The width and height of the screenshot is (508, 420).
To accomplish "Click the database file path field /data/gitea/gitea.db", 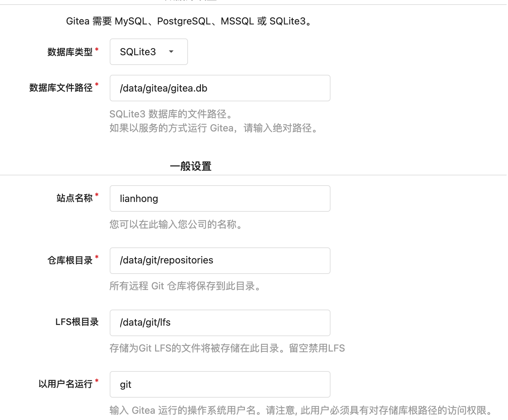I will [220, 88].
